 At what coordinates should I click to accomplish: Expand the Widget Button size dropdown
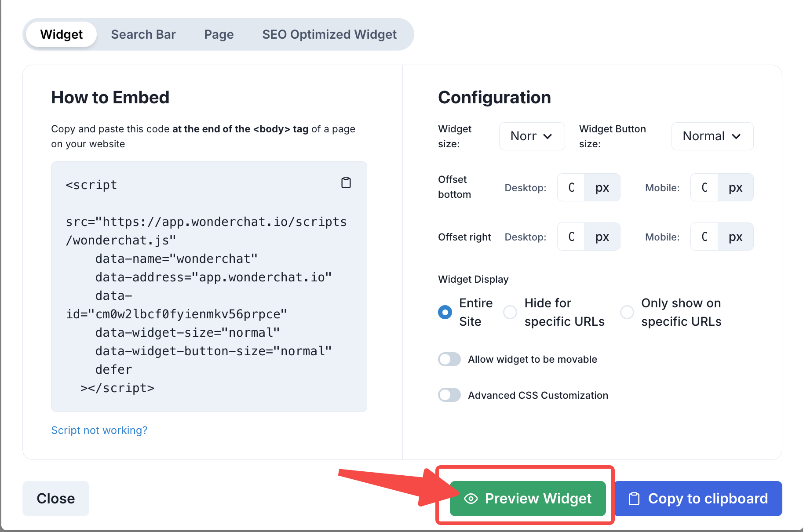(x=712, y=136)
